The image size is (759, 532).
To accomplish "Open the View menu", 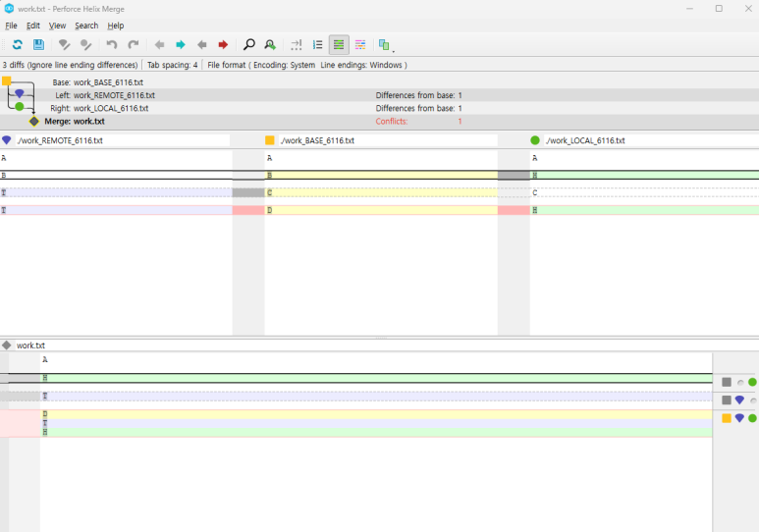I will coord(57,26).
